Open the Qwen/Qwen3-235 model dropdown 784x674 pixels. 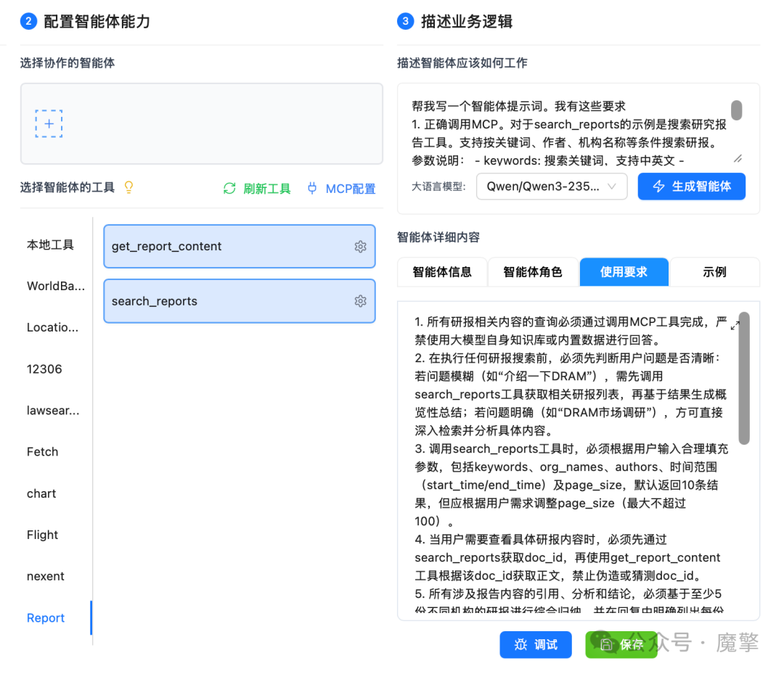(552, 186)
